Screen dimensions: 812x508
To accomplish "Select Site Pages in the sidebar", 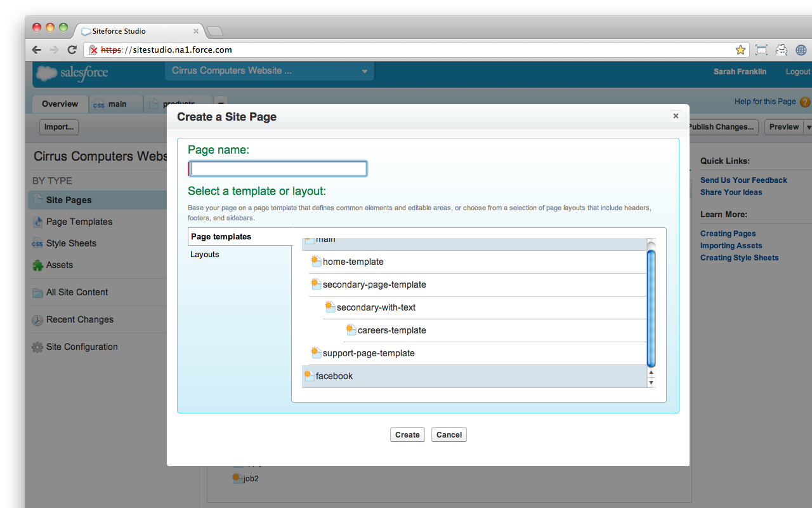I will [x=98, y=200].
